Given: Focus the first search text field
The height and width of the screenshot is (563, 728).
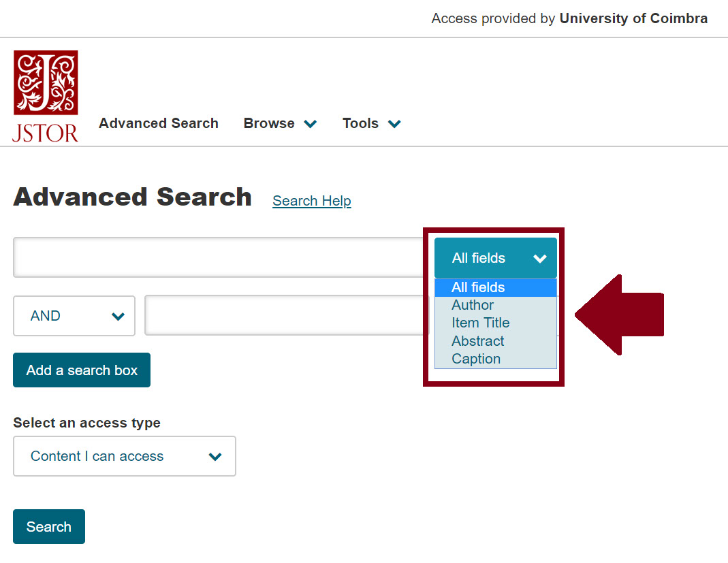Looking at the screenshot, I should 218,257.
